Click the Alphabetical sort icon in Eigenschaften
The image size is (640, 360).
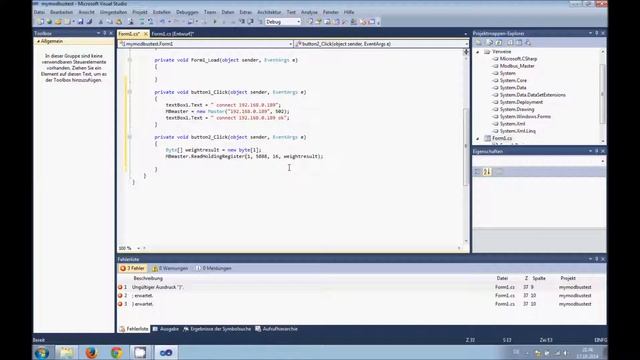(x=487, y=172)
